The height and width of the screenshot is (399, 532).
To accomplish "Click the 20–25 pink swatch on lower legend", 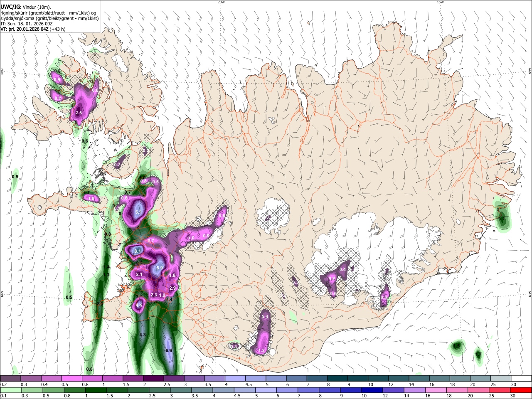I will click(478, 390).
